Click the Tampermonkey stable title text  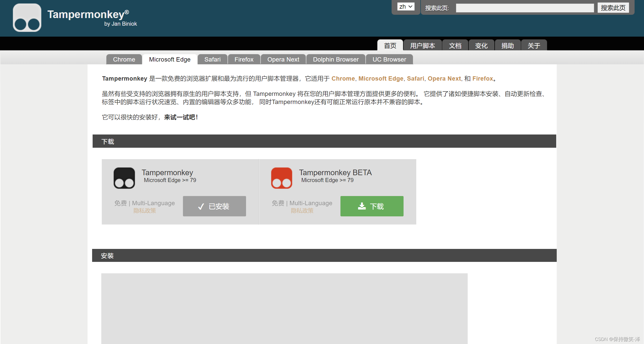[x=167, y=172]
